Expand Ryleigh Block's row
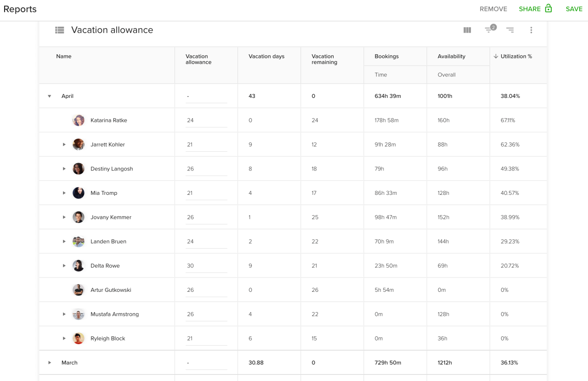 [x=64, y=338]
